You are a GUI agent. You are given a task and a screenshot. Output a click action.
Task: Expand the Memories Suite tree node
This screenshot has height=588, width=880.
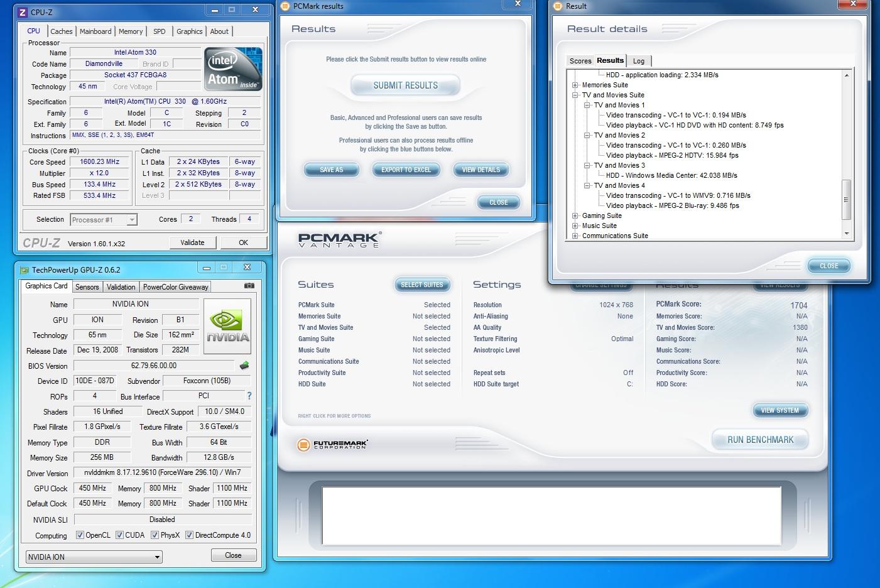click(x=575, y=85)
